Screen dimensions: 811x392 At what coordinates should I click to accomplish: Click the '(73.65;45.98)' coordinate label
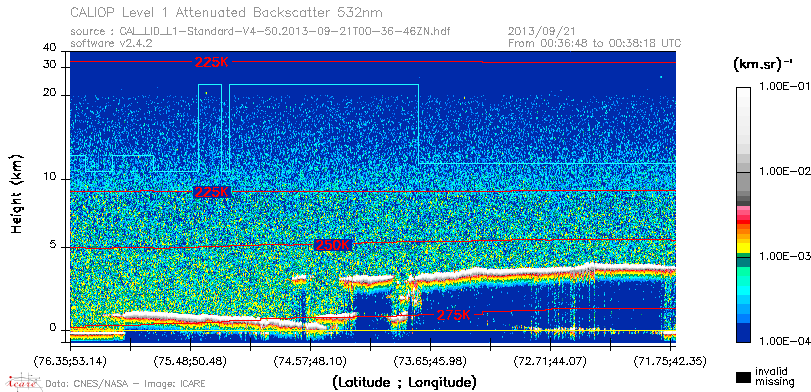pyautogui.click(x=430, y=360)
